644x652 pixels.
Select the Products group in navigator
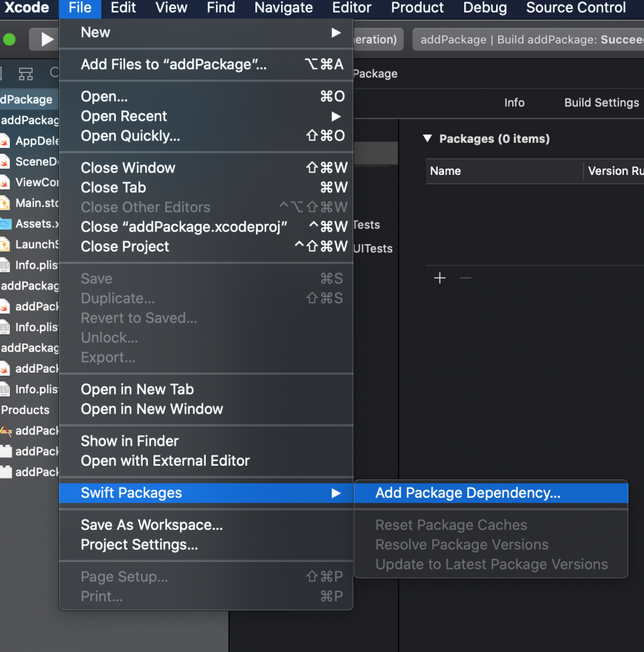click(x=25, y=410)
